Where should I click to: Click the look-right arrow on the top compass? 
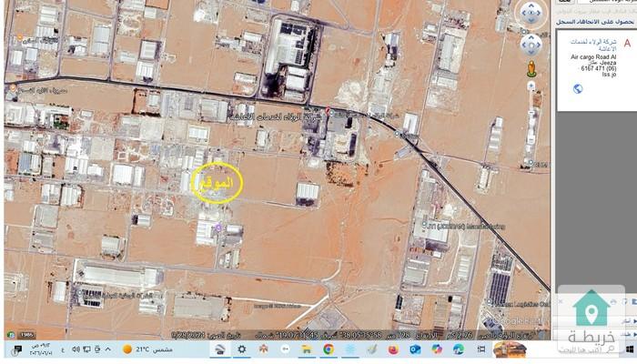click(539, 13)
